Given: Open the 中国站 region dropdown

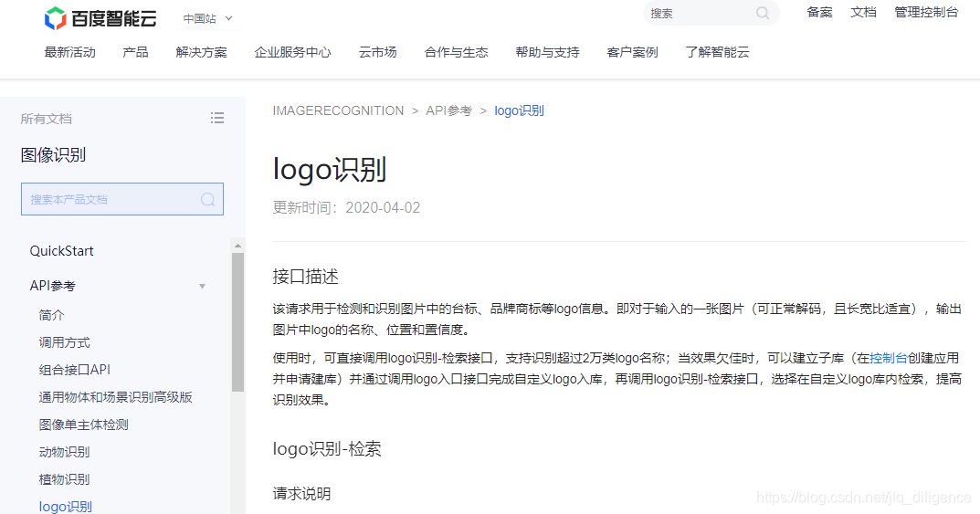Looking at the screenshot, I should (207, 19).
